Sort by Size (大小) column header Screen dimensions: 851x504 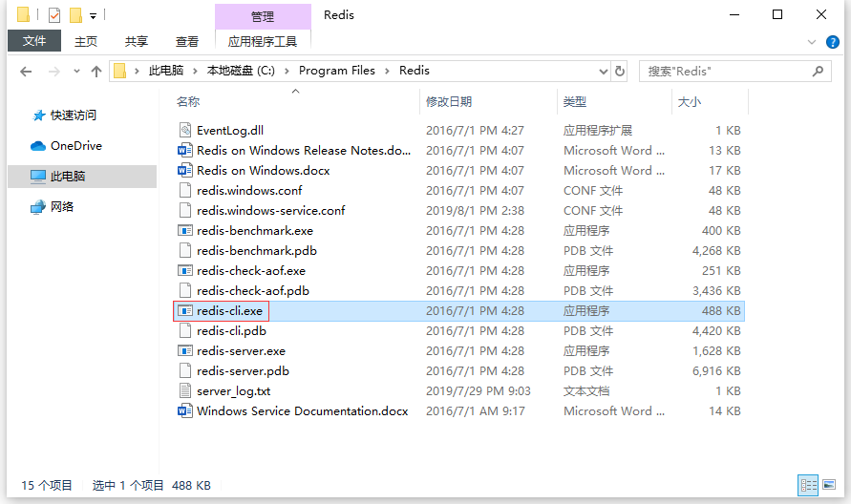[x=690, y=101]
